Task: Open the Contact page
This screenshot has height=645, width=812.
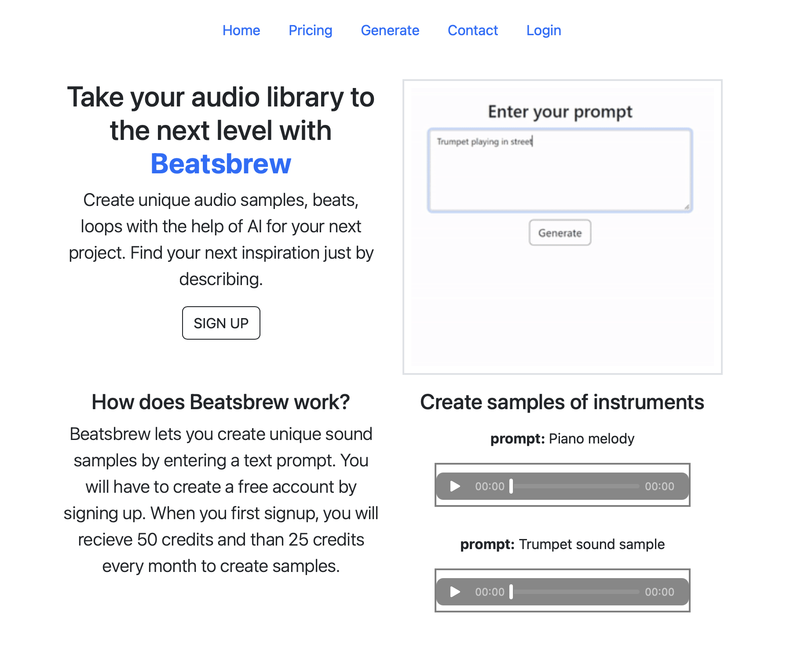Action: pos(472,30)
